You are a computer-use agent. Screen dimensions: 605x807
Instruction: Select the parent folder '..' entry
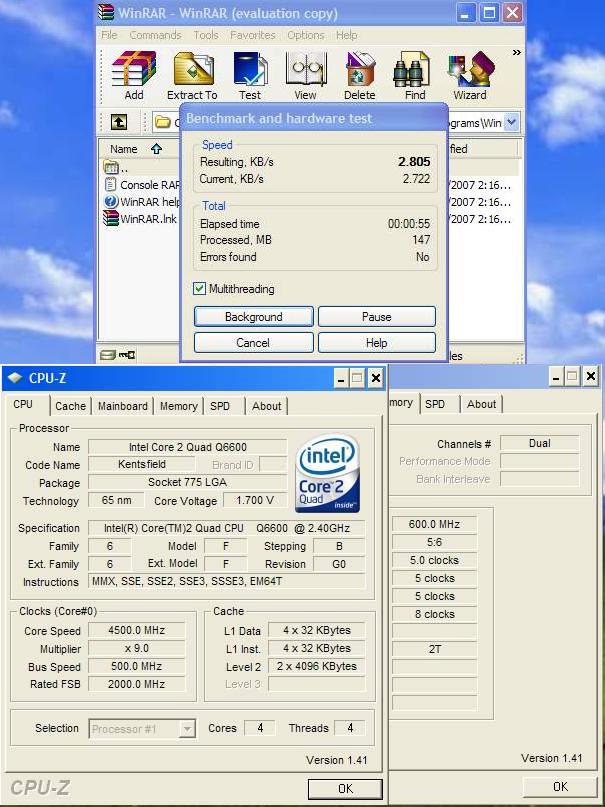(117, 167)
